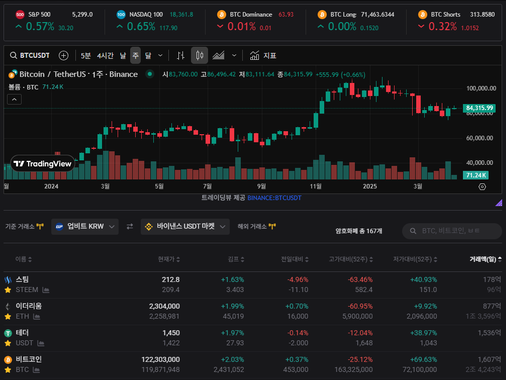Click the Bitcoin logo in chart title
506x380 pixels.
[13, 74]
